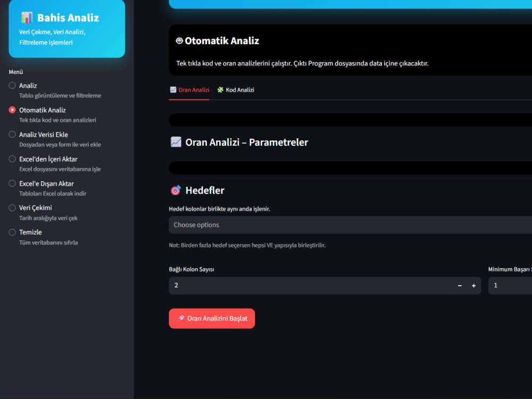Click the 'Bahis Analiz' title text
Viewport: 532px width, 399px height.
pyautogui.click(x=68, y=18)
